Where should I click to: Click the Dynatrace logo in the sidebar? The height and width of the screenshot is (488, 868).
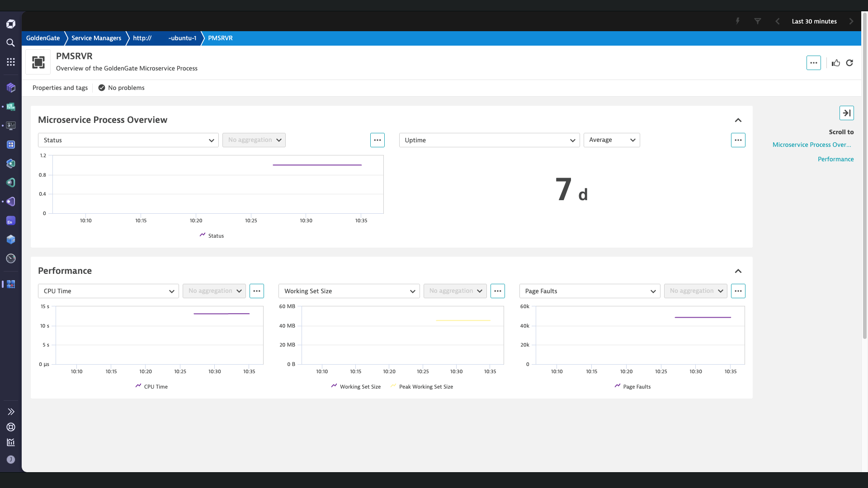pos(11,24)
